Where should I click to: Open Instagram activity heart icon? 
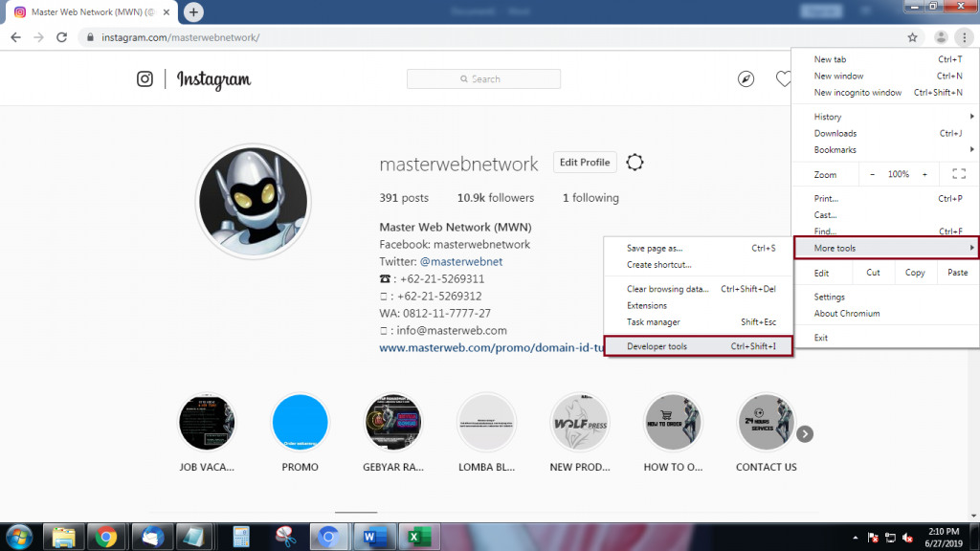pos(783,79)
